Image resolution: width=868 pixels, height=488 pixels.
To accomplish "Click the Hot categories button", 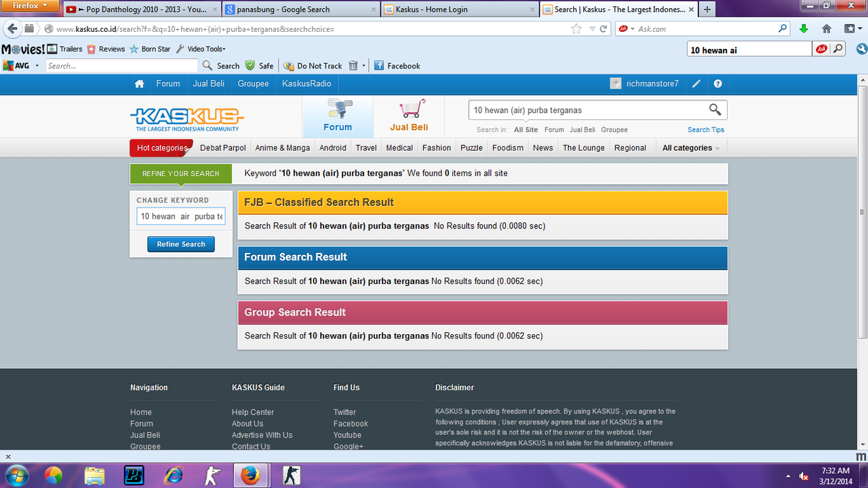I will (x=161, y=148).
